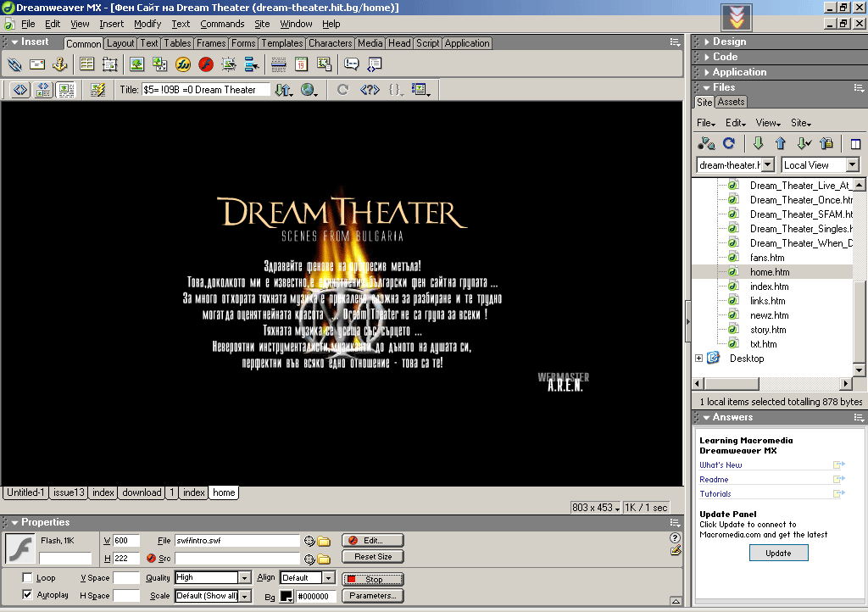868x612 pixels.
Task: Click the Check In files icon
Action: point(826,144)
